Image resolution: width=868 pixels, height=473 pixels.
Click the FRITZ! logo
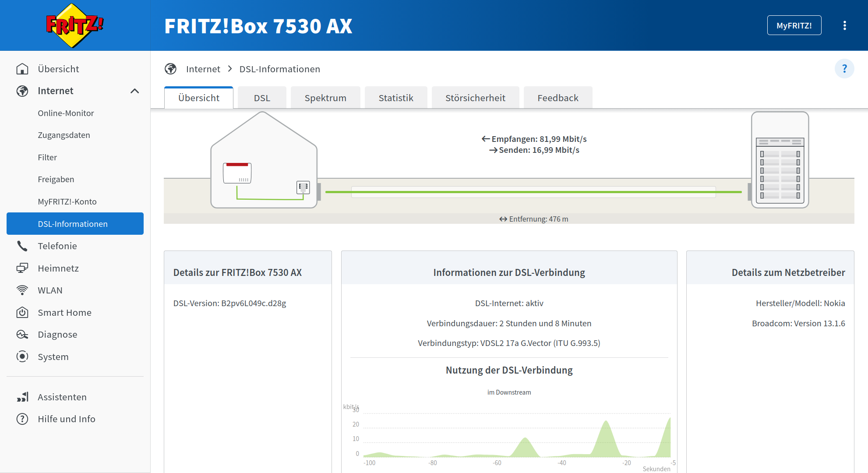(75, 25)
